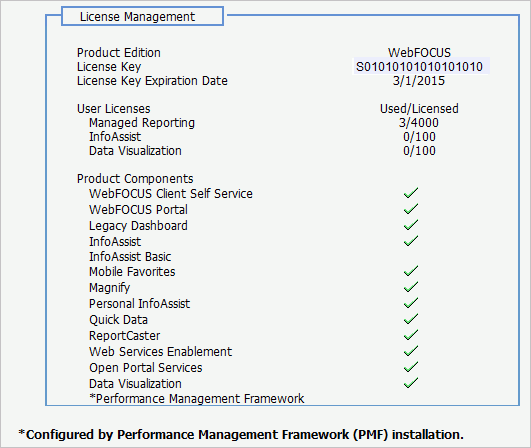Click the Open Portal Services checkmark
531x448 pixels.
pos(411,367)
